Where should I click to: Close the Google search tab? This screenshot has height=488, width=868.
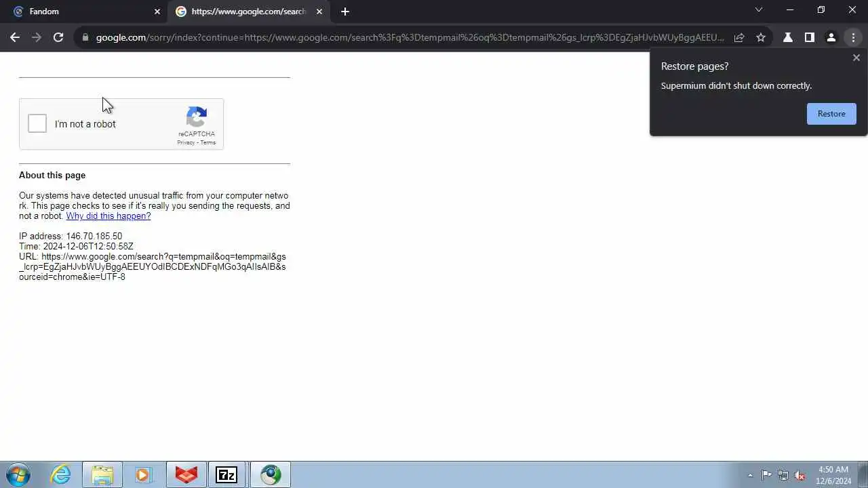pos(319,12)
